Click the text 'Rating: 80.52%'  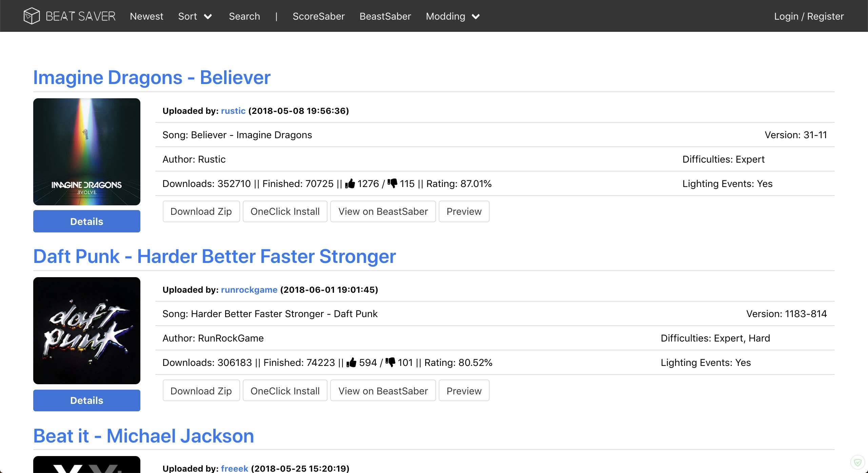pyautogui.click(x=458, y=363)
